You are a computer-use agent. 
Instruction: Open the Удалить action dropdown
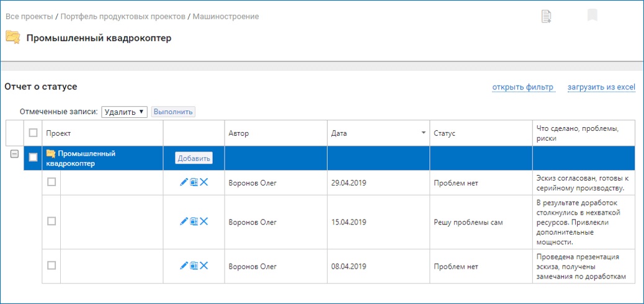coord(124,112)
